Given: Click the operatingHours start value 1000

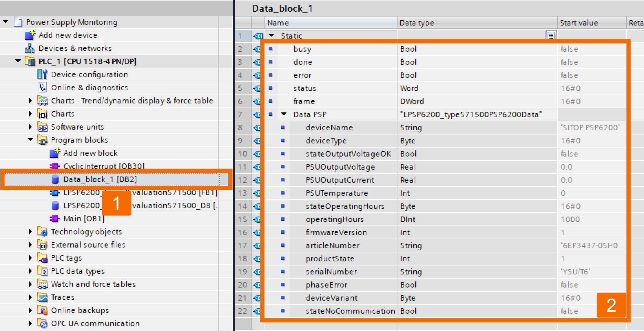Looking at the screenshot, I should tap(570, 219).
